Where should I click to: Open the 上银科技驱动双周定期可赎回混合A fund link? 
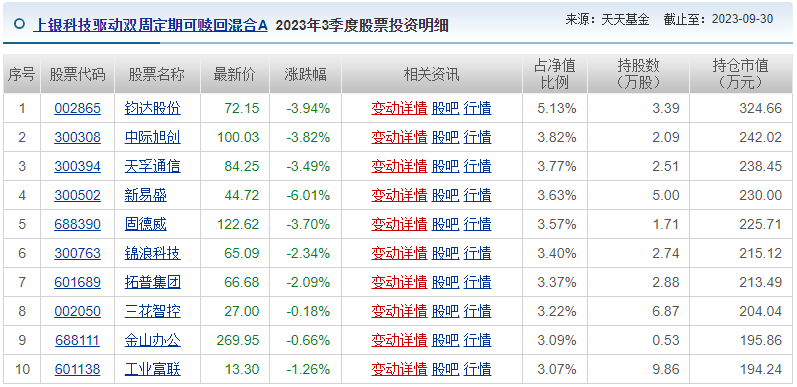pyautogui.click(x=150, y=25)
